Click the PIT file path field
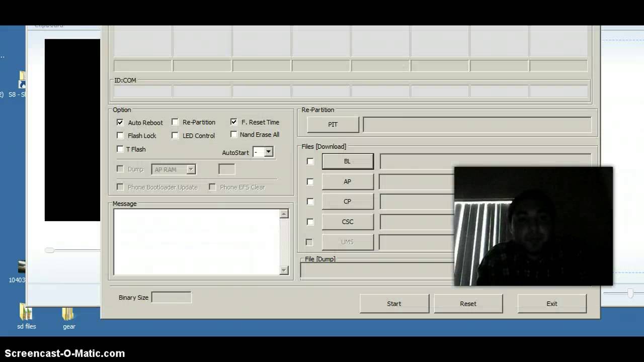 (477, 125)
